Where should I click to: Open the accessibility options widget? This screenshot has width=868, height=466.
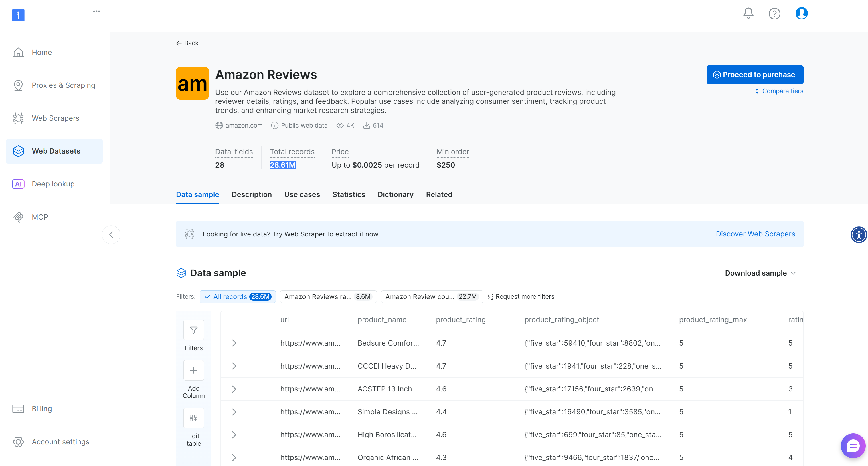[x=859, y=235]
